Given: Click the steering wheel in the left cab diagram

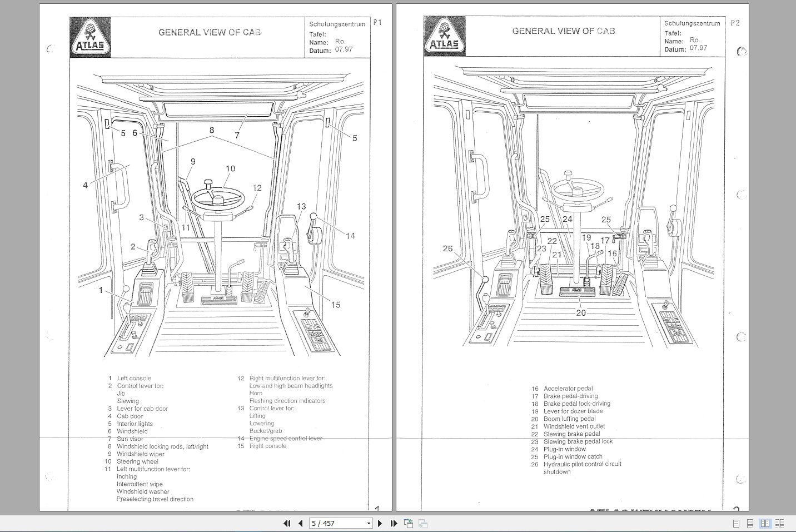Looking at the screenshot, I should point(219,200).
